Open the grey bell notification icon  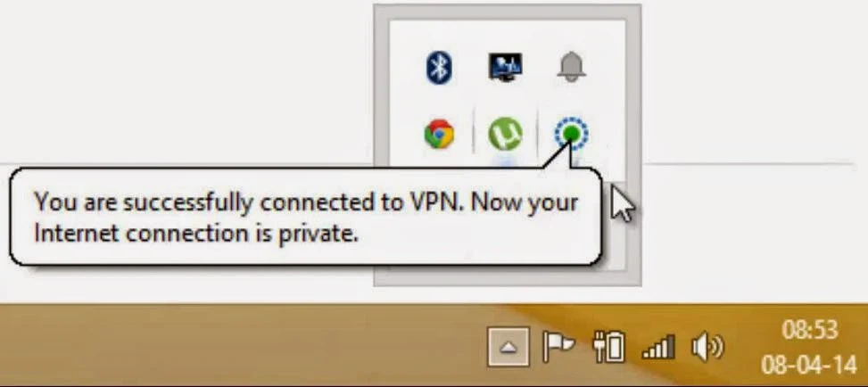click(x=571, y=67)
